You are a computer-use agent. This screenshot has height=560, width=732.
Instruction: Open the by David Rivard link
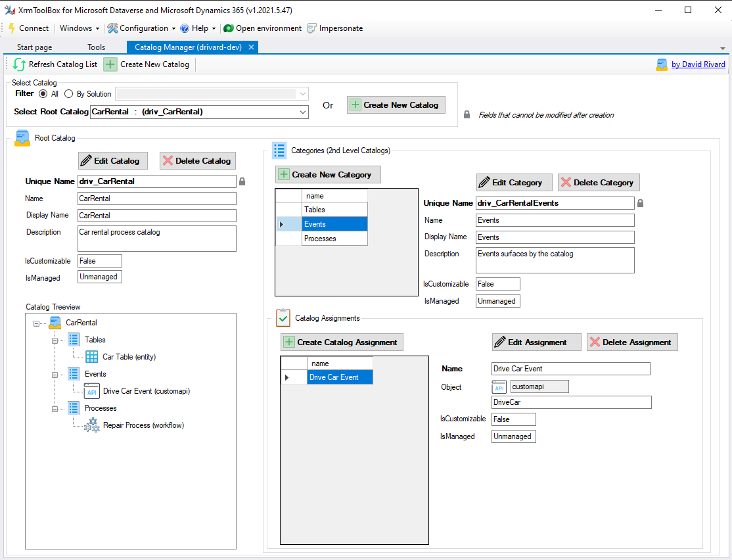698,64
